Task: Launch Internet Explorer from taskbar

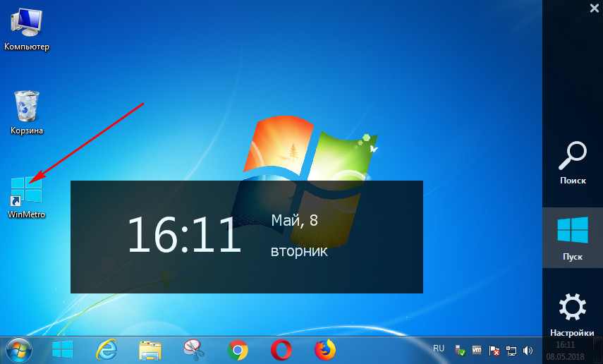Action: coord(107,349)
